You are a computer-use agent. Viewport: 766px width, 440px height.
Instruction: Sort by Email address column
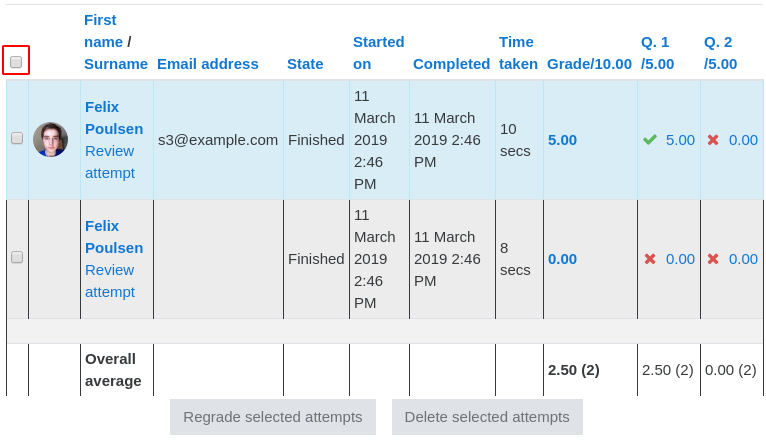208,64
